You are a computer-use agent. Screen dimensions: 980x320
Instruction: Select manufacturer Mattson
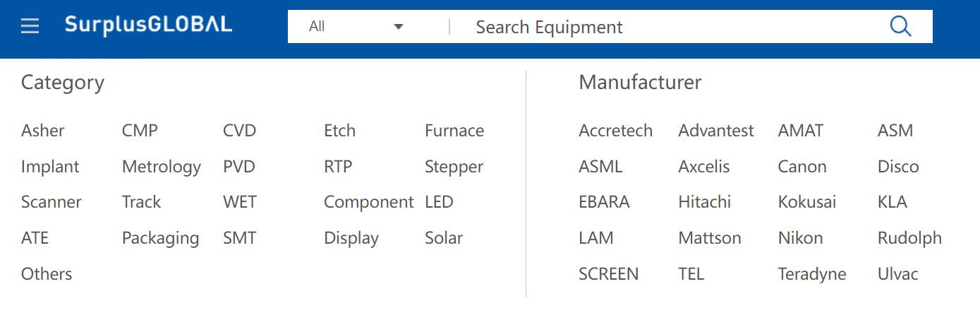coord(710,238)
